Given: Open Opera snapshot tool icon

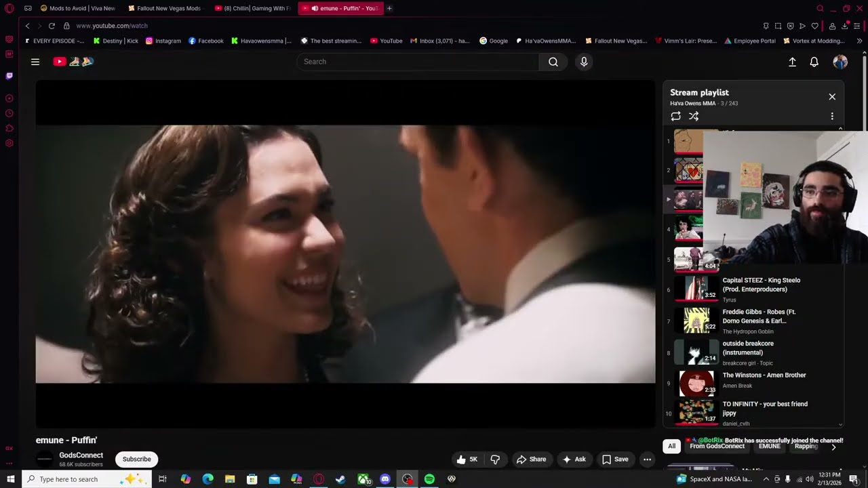Looking at the screenshot, I should click(x=778, y=26).
